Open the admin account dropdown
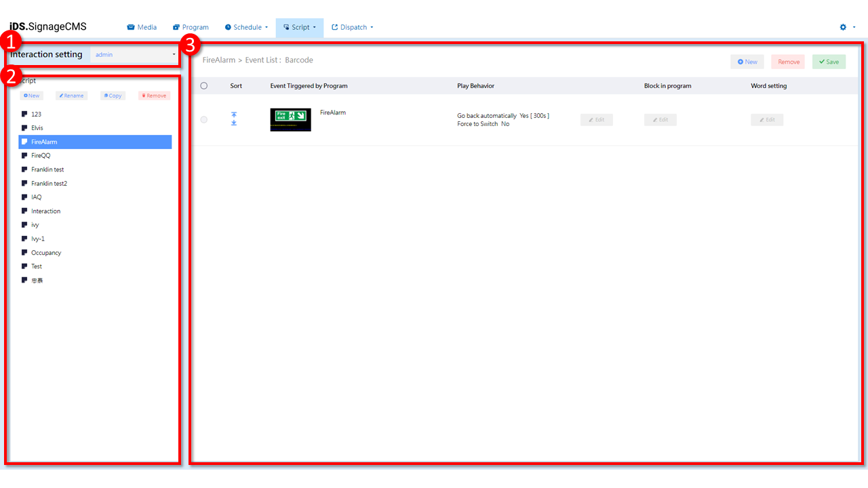868x488 pixels. (134, 54)
